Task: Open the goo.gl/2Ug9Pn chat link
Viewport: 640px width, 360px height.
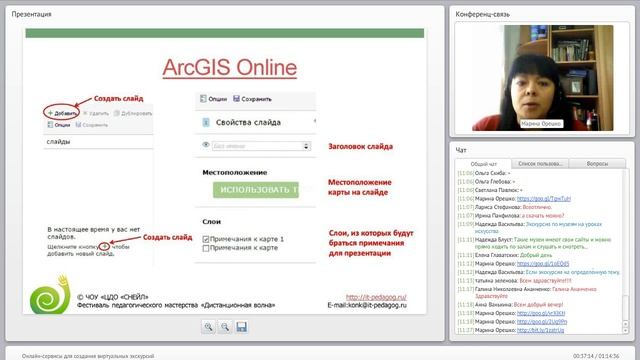Action: click(542, 322)
